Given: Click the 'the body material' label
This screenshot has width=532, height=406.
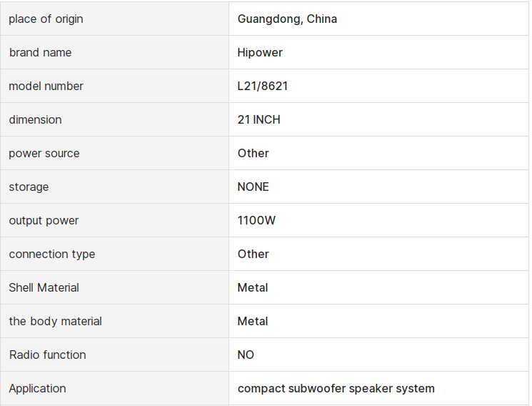Looking at the screenshot, I should (x=55, y=321).
